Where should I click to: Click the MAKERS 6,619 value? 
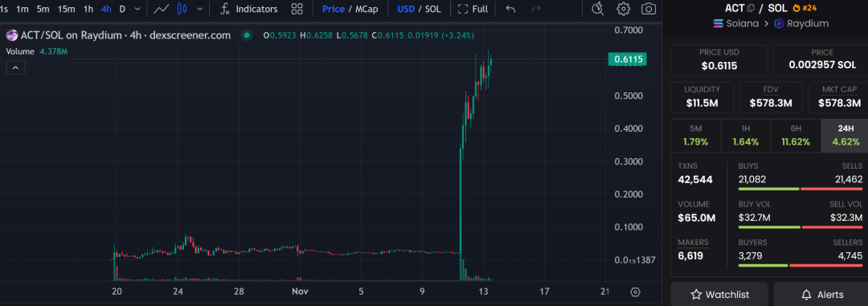click(x=691, y=256)
